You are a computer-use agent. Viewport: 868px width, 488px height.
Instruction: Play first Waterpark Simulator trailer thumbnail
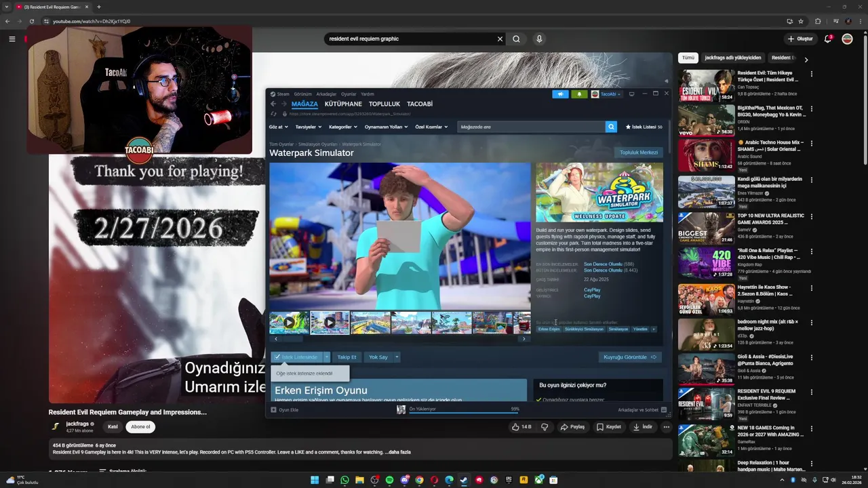289,323
